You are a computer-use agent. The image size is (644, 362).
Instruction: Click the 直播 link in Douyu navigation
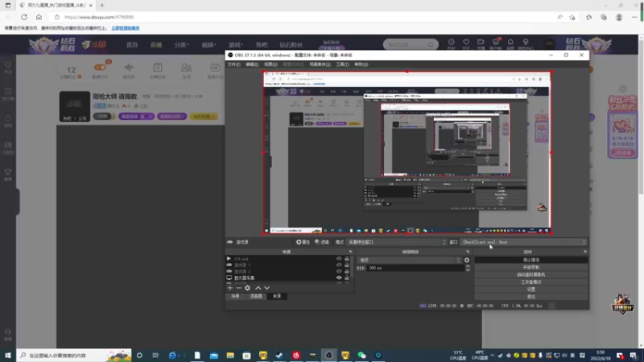[156, 45]
